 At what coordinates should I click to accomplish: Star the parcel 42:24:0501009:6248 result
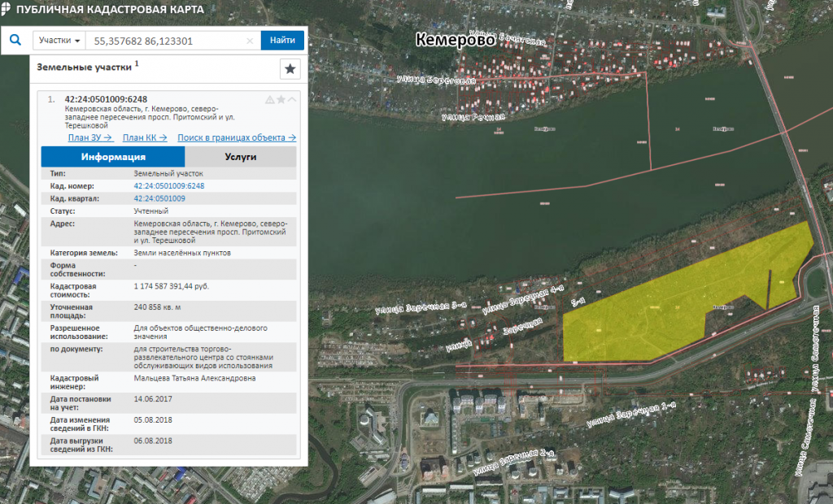281,99
